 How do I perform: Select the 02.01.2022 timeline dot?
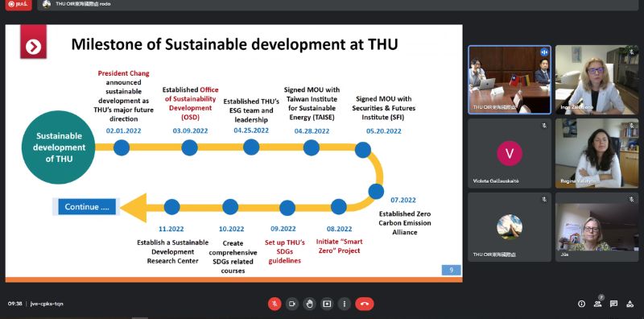coord(122,147)
